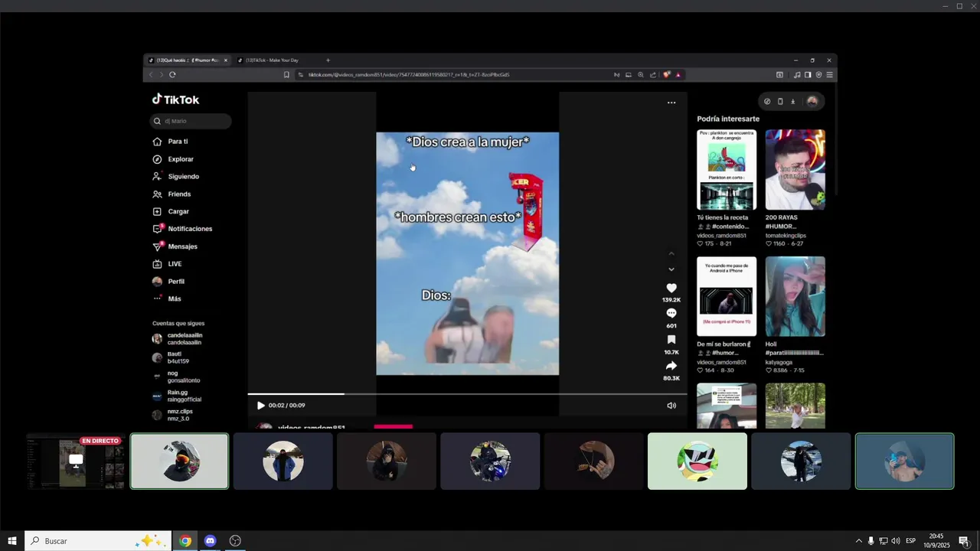This screenshot has width=980, height=551.
Task: Mute the video using speaker icon
Action: 671,406
